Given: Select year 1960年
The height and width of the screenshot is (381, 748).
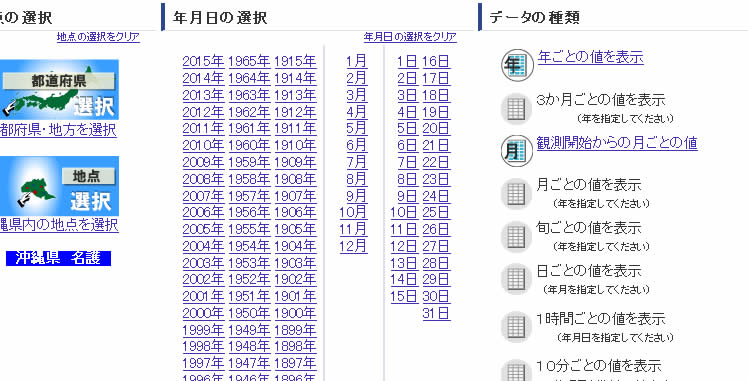Looking at the screenshot, I should pyautogui.click(x=249, y=145).
